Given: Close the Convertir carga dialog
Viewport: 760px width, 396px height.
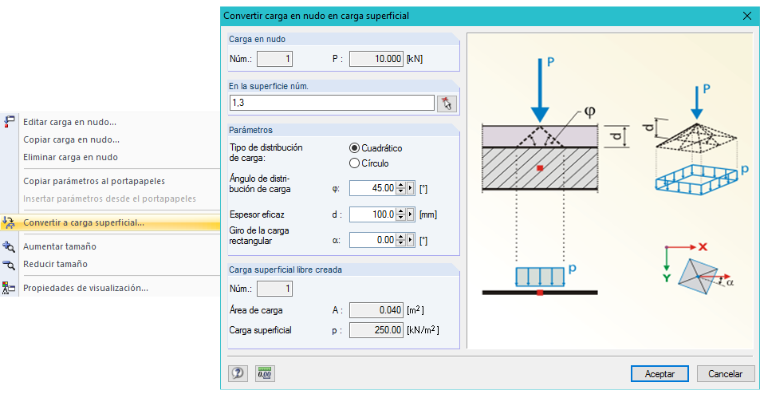Looking at the screenshot, I should tap(747, 16).
